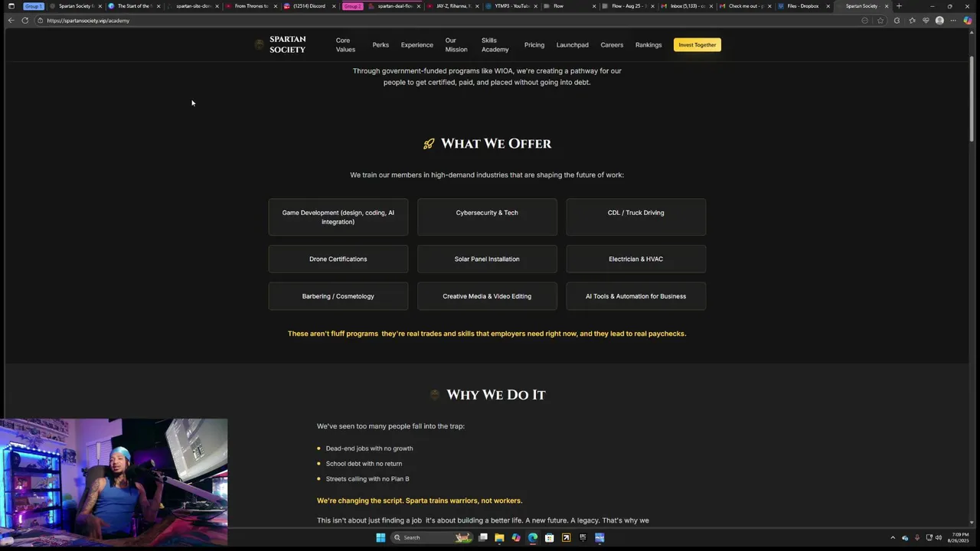
Task: Select the Electrician & HVAC card
Action: [x=635, y=259]
